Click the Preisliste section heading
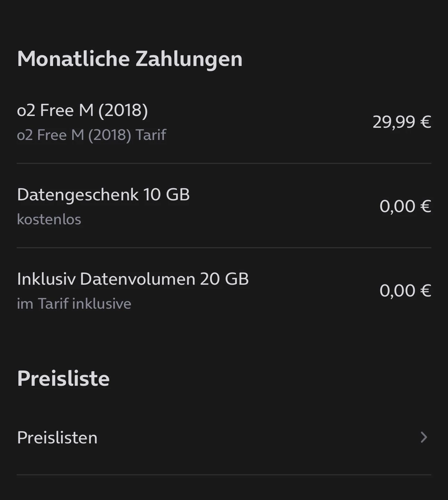 click(x=63, y=378)
